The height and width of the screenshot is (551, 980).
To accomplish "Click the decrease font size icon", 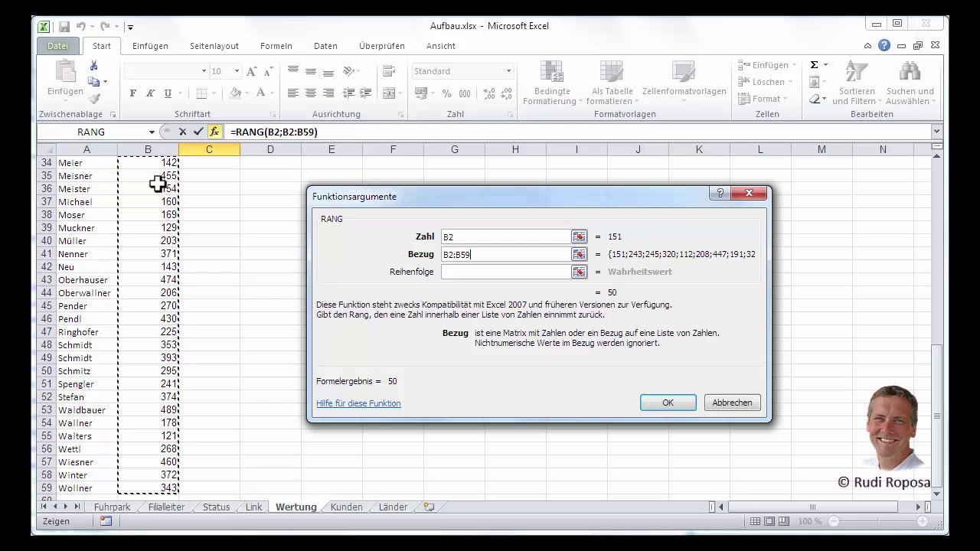I will pos(267,71).
